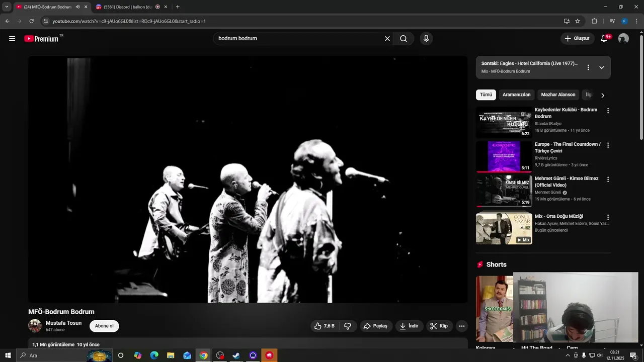Close the Discord browser tab

[166, 7]
